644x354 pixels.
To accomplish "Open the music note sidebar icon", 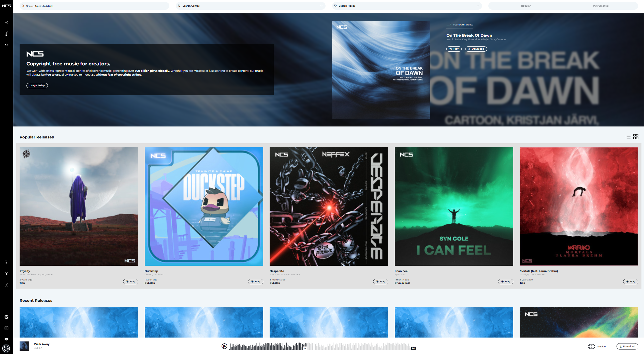I will (7, 34).
